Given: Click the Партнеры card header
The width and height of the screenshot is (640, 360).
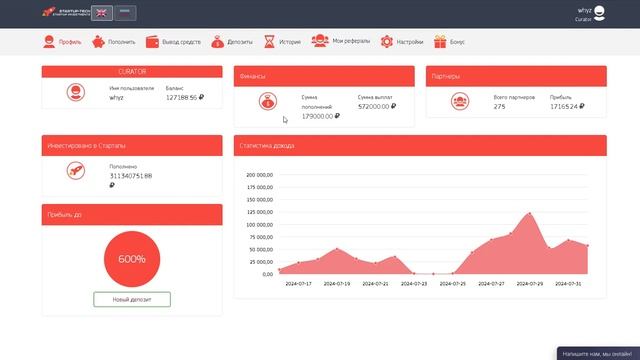Looking at the screenshot, I should (516, 76).
